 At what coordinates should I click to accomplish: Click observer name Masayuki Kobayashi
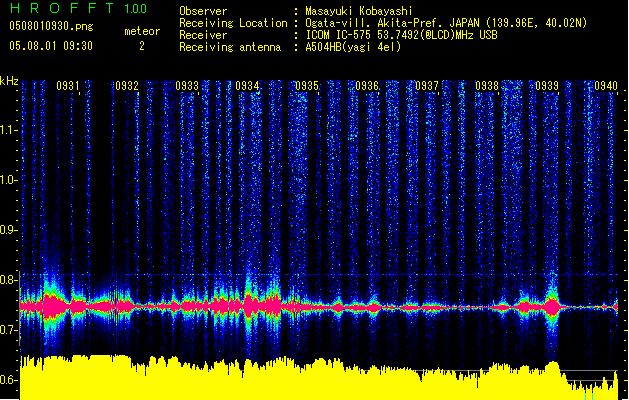click(x=359, y=11)
